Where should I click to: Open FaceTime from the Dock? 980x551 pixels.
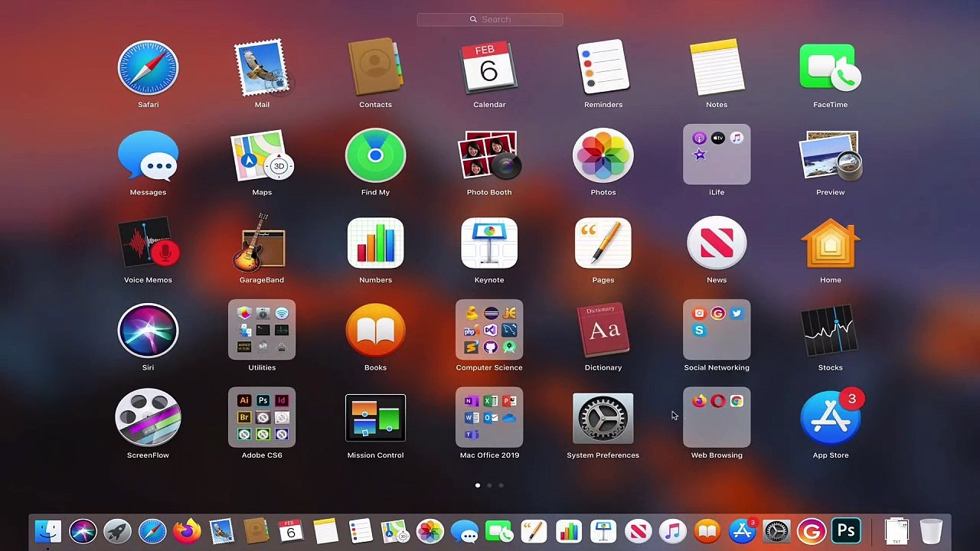tap(499, 531)
